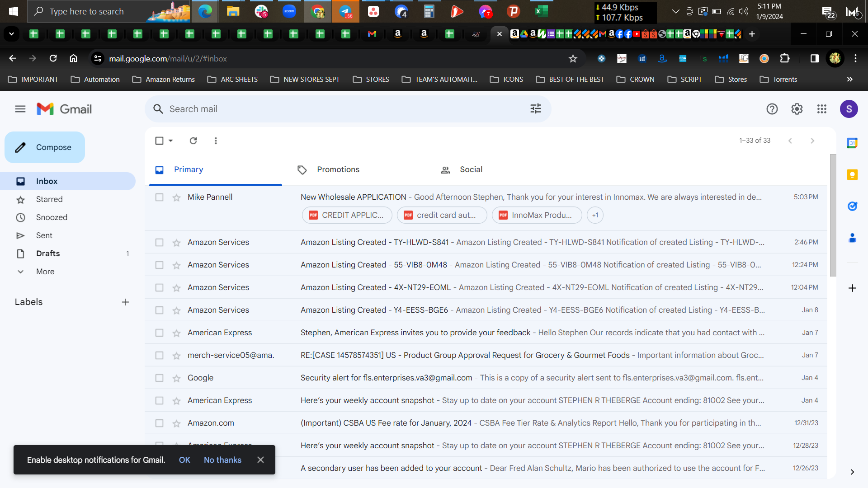This screenshot has height=488, width=868.
Task: Open Drafts folder in sidebar
Action: tap(68, 253)
